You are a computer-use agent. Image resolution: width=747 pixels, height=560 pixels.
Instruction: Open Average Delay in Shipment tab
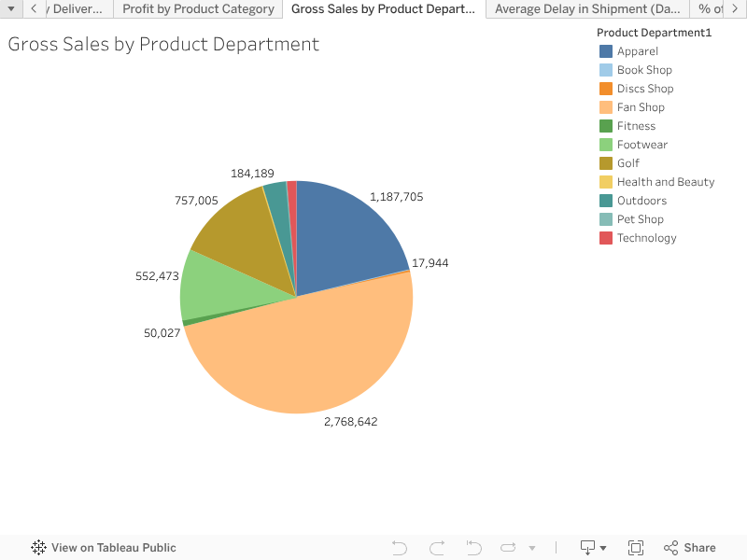click(587, 9)
